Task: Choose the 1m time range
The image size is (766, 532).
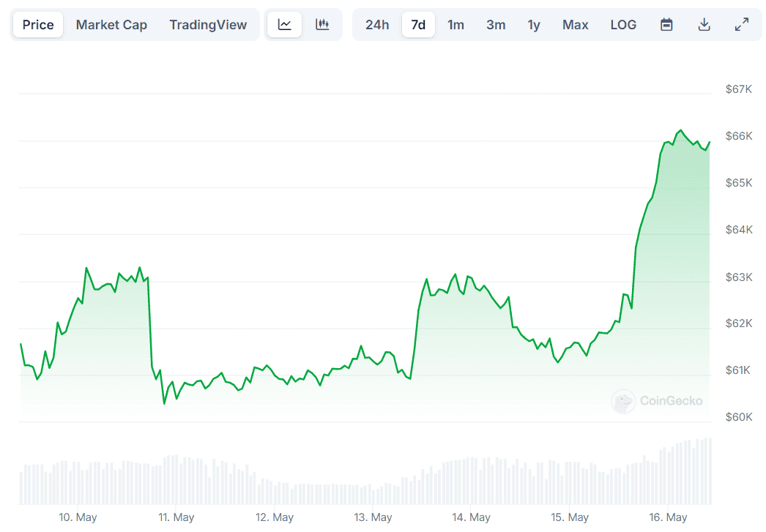Action: click(x=455, y=25)
